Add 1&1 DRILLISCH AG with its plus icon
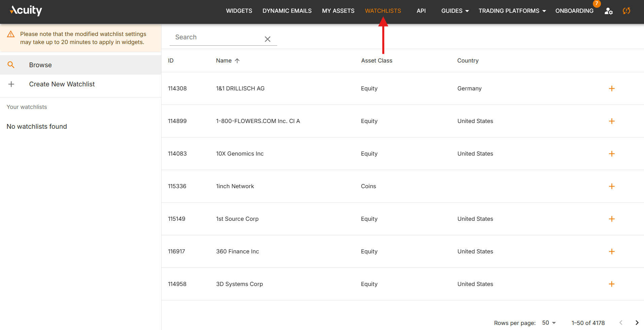The image size is (644, 330). (x=612, y=88)
